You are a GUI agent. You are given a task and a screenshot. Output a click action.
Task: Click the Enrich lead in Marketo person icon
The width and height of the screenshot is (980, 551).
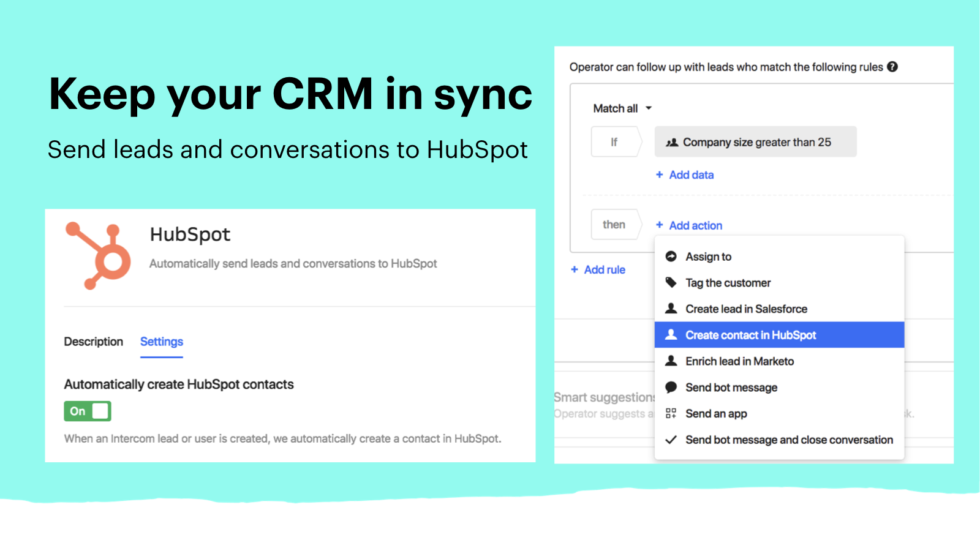(671, 361)
